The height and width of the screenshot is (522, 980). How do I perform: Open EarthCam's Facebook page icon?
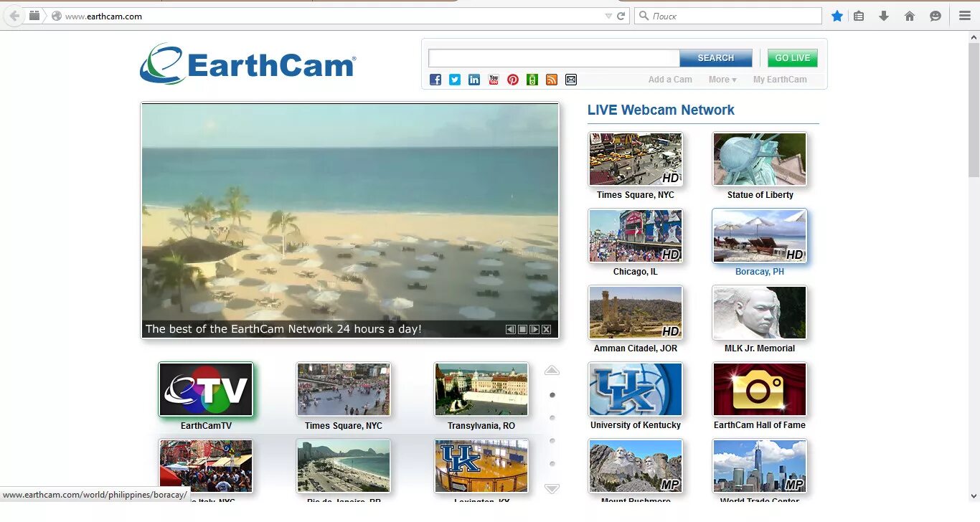[x=435, y=80]
